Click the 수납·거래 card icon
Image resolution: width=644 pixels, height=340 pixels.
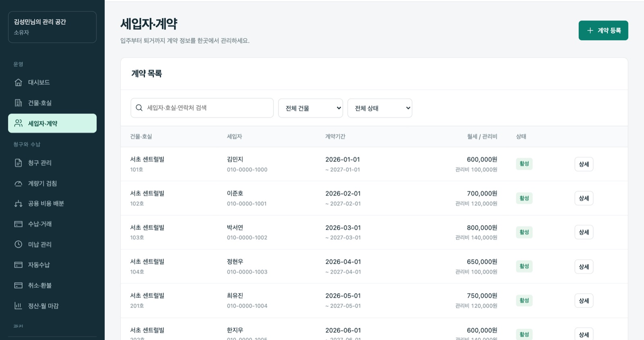pos(18,224)
